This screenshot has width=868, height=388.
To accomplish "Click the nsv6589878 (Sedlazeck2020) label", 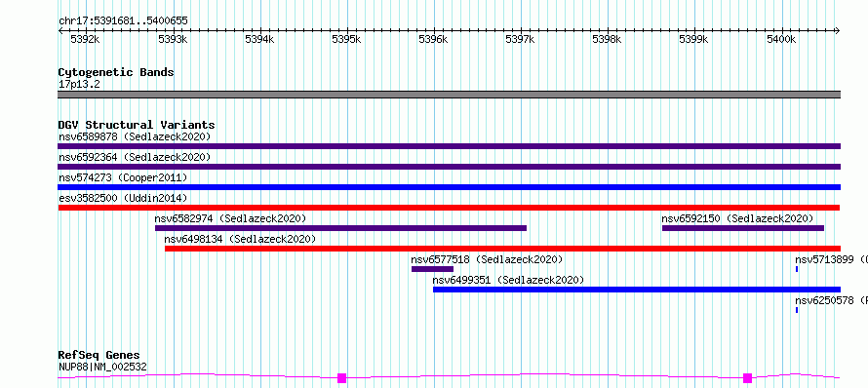I will (135, 136).
